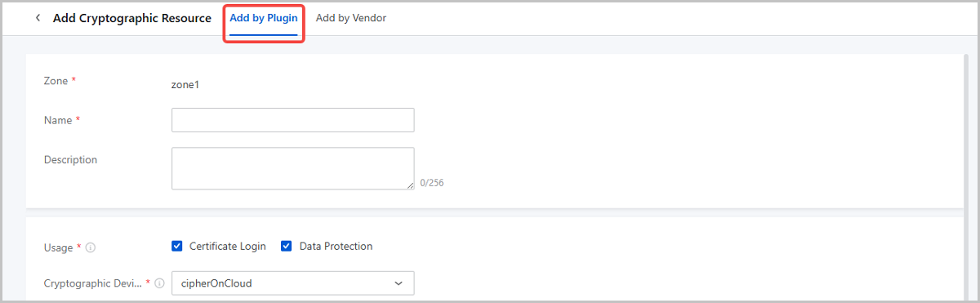Click the Name input field
Screen dimensions: 980x303
coord(293,120)
